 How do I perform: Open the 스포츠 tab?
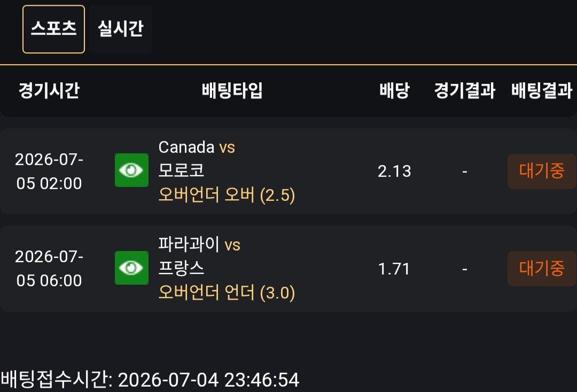[54, 29]
